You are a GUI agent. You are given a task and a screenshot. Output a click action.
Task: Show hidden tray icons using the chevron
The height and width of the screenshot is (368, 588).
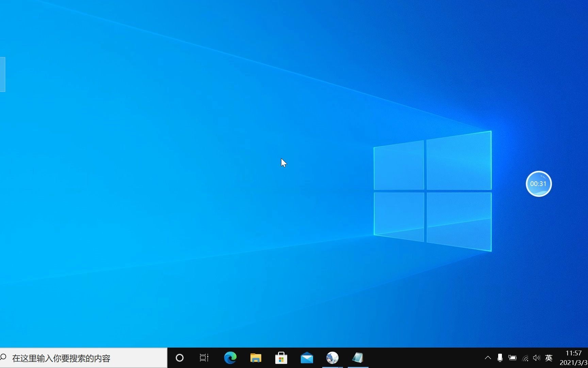pos(488,358)
